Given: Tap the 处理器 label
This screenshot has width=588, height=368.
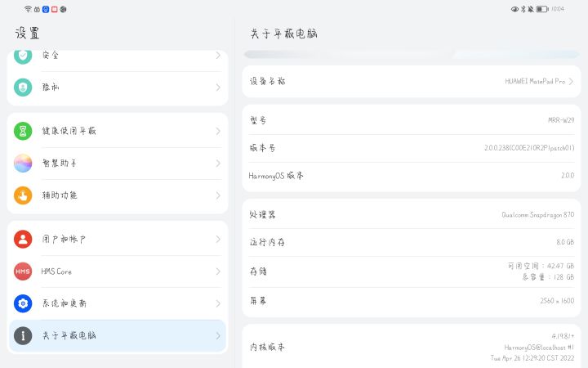Looking at the screenshot, I should click(x=262, y=215).
